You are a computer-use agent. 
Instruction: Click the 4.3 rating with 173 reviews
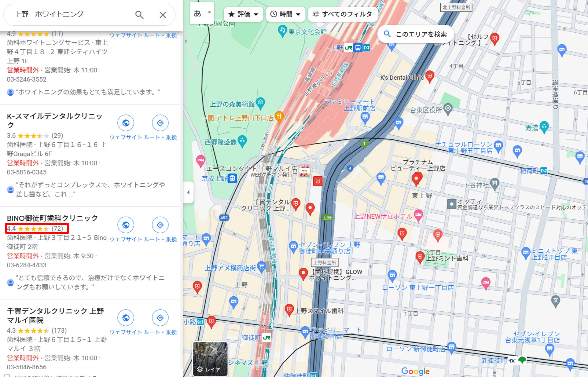37,331
